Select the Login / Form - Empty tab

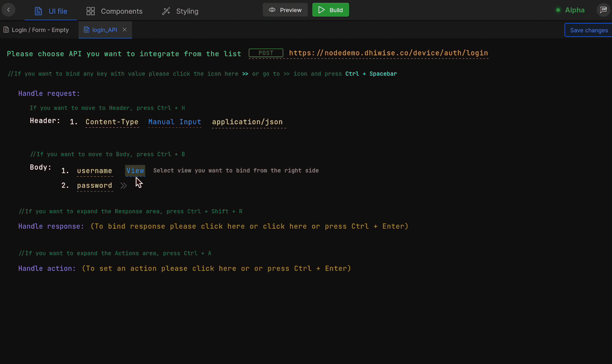click(x=36, y=30)
